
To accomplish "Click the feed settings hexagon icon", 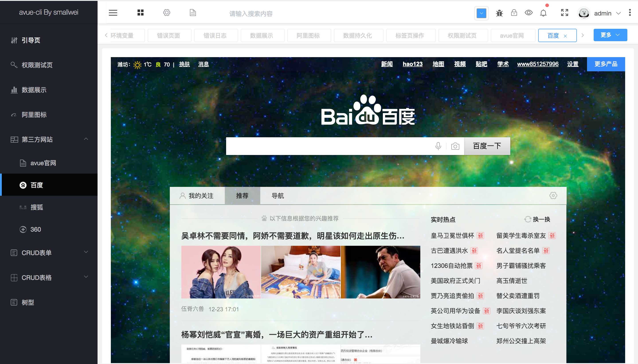I will [x=553, y=196].
